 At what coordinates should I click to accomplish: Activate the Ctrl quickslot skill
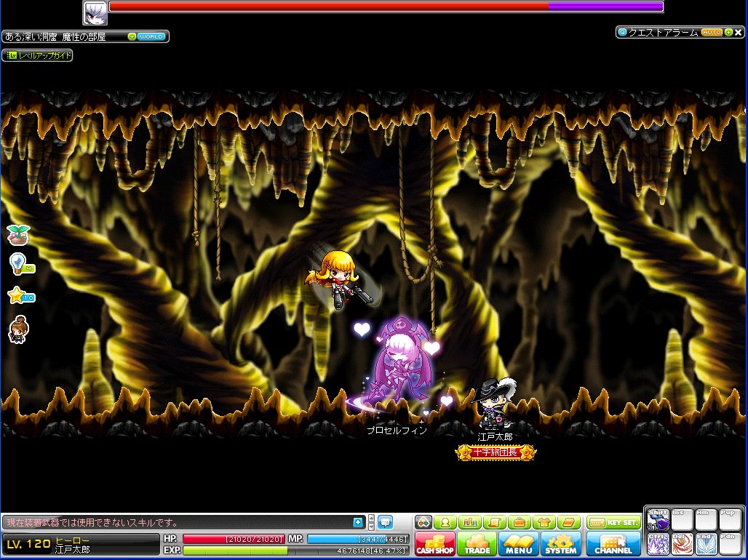(658, 544)
